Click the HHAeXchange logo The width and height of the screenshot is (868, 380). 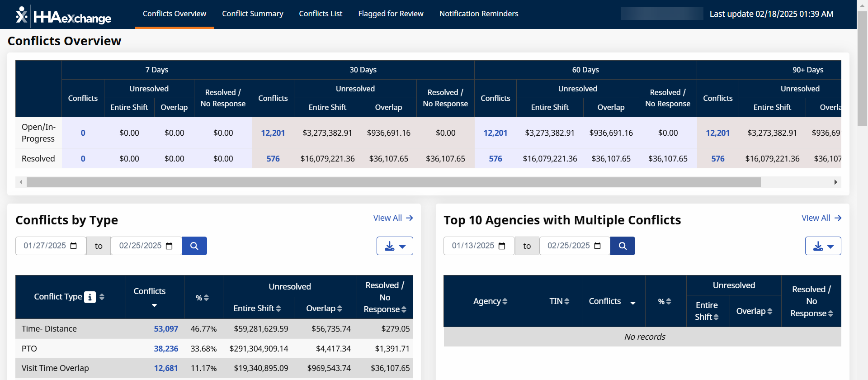(63, 16)
